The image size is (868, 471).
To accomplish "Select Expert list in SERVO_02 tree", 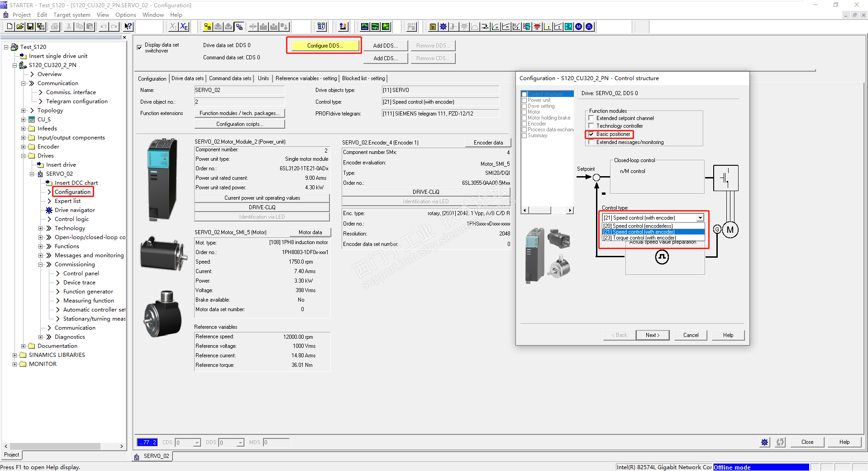I will [67, 201].
